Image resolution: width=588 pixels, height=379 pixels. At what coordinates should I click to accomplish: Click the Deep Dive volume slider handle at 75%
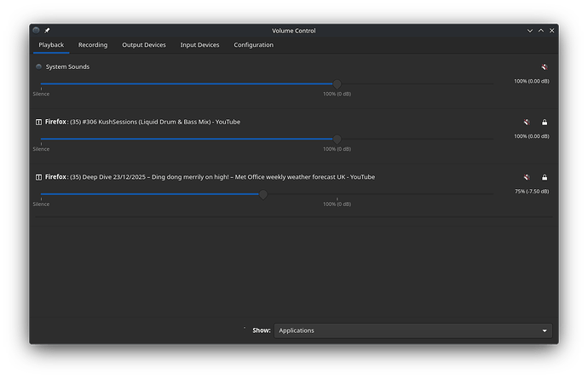tap(263, 194)
